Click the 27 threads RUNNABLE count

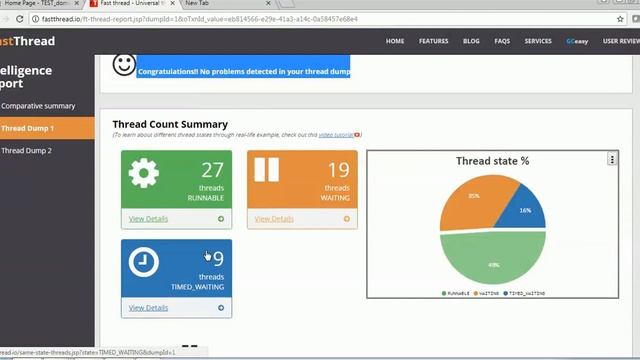(x=212, y=170)
